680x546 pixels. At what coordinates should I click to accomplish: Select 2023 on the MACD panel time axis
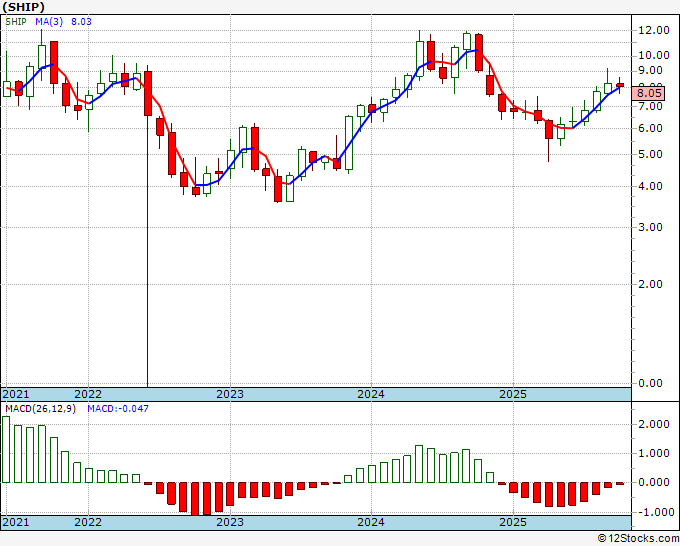coord(230,522)
